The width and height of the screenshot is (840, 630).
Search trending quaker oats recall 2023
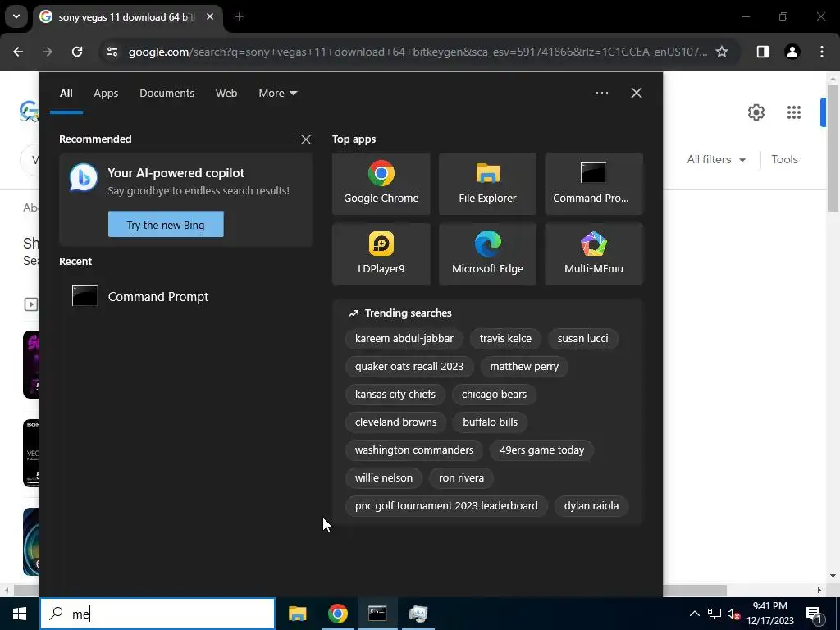[409, 367]
